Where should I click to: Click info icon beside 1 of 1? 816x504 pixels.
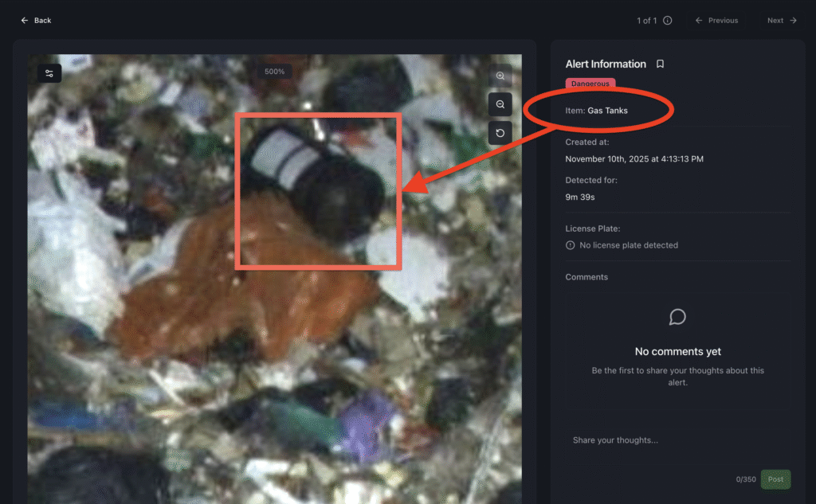(668, 21)
